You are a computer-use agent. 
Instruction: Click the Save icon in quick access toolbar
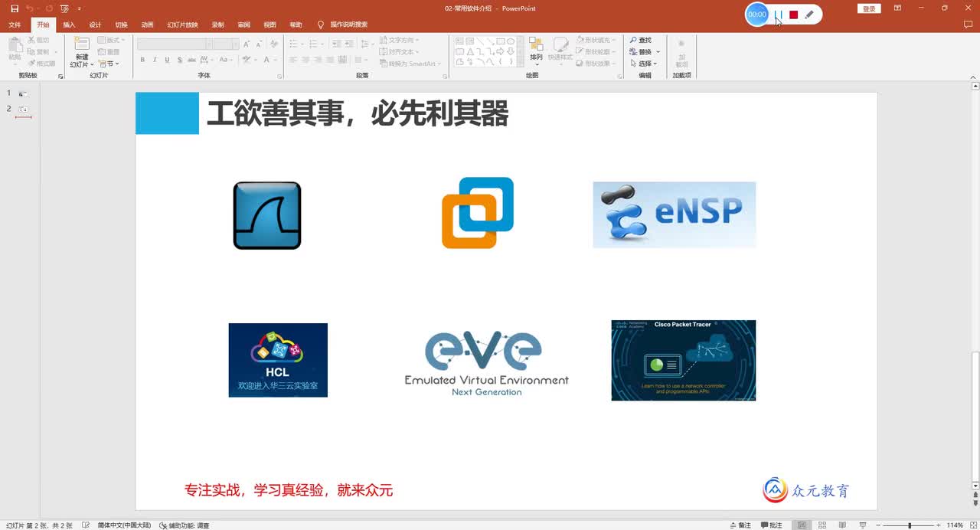(15, 8)
